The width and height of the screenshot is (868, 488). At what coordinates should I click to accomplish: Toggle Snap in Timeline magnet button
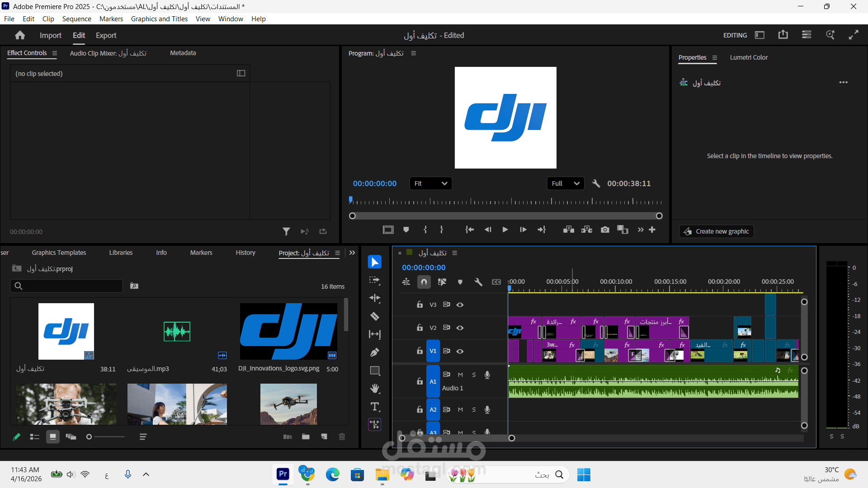424,282
